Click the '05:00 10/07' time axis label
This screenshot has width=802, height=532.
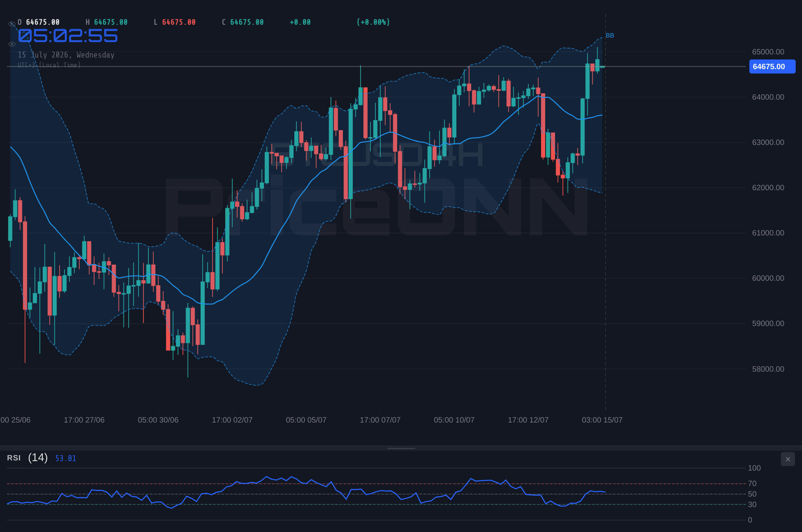coord(454,420)
